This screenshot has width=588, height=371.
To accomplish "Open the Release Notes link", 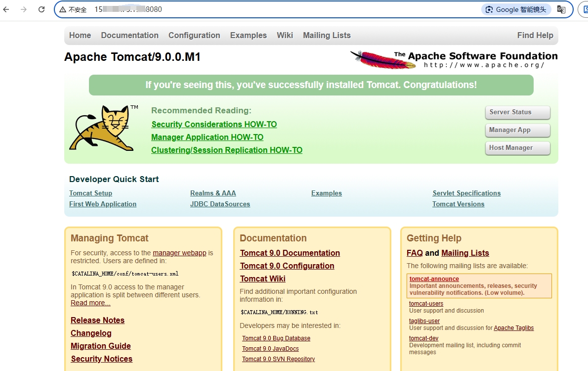I will (97, 321).
